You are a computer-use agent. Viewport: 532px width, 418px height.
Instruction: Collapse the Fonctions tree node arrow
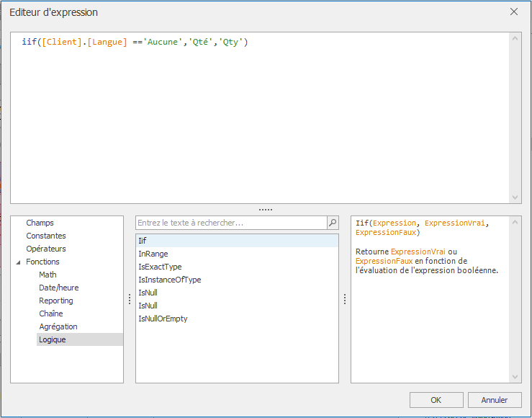click(19, 262)
